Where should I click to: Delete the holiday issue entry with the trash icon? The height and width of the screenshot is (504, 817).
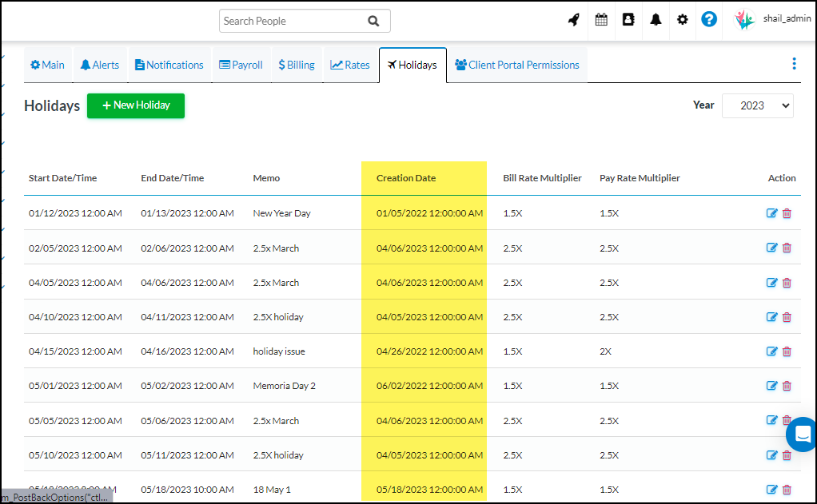click(x=787, y=351)
